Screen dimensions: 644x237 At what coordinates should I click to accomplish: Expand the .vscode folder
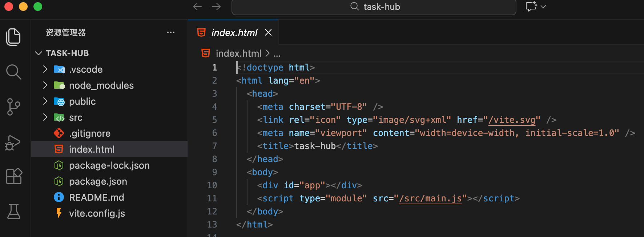(x=86, y=69)
